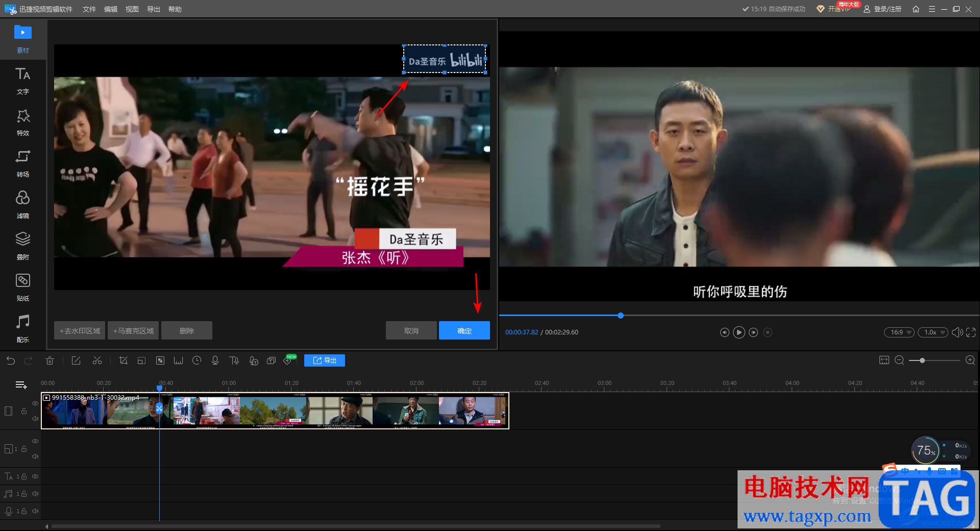Open the 1.0x playback speed dropdown

tap(933, 332)
